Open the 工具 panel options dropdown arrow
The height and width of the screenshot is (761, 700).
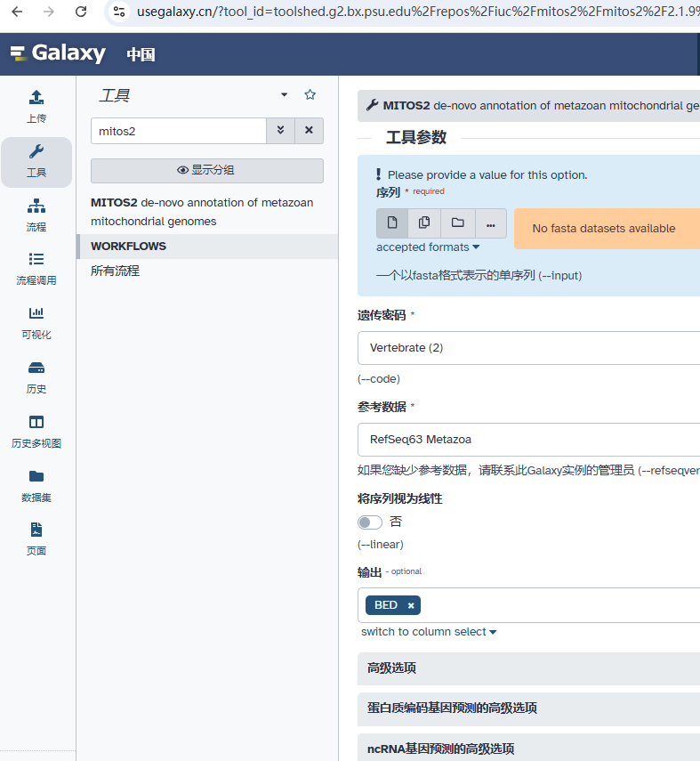click(x=285, y=94)
